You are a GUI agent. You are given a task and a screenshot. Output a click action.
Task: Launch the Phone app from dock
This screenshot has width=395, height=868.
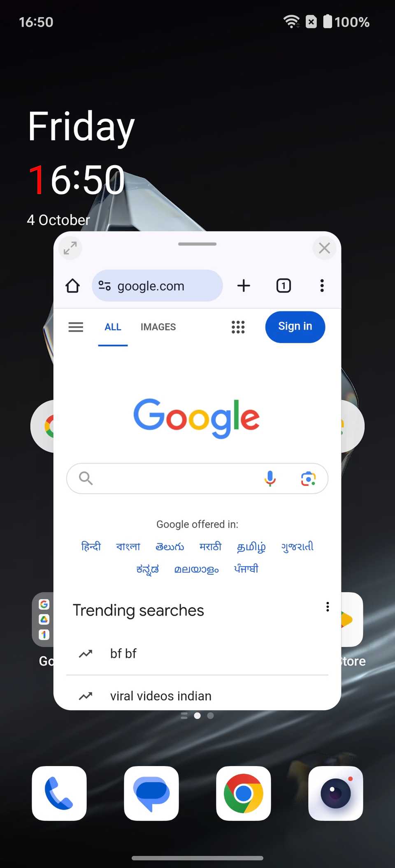pos(59,793)
